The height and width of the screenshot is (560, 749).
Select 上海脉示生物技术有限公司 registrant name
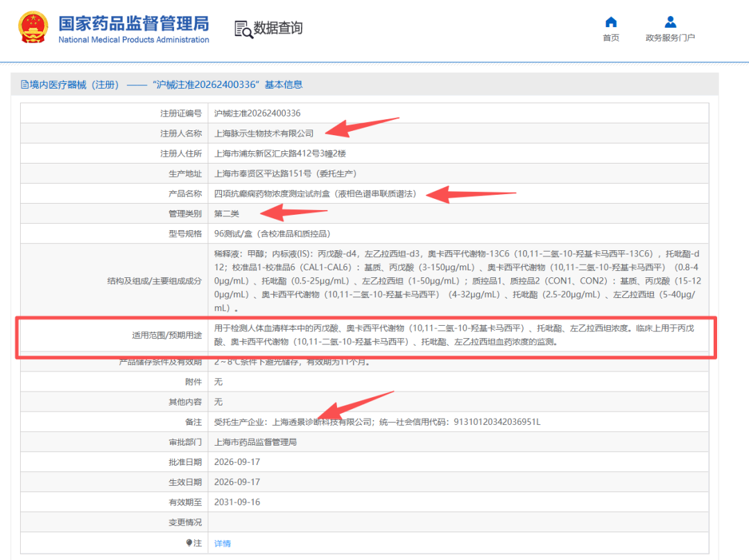tap(264, 133)
